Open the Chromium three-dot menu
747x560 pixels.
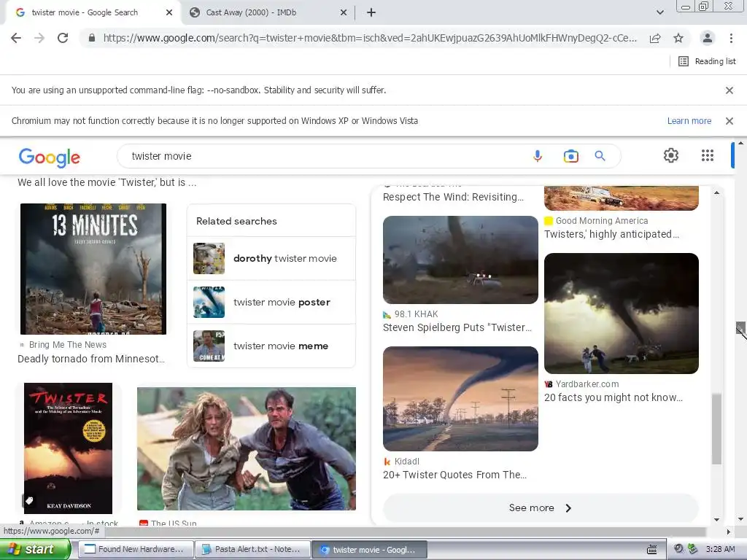pyautogui.click(x=731, y=38)
